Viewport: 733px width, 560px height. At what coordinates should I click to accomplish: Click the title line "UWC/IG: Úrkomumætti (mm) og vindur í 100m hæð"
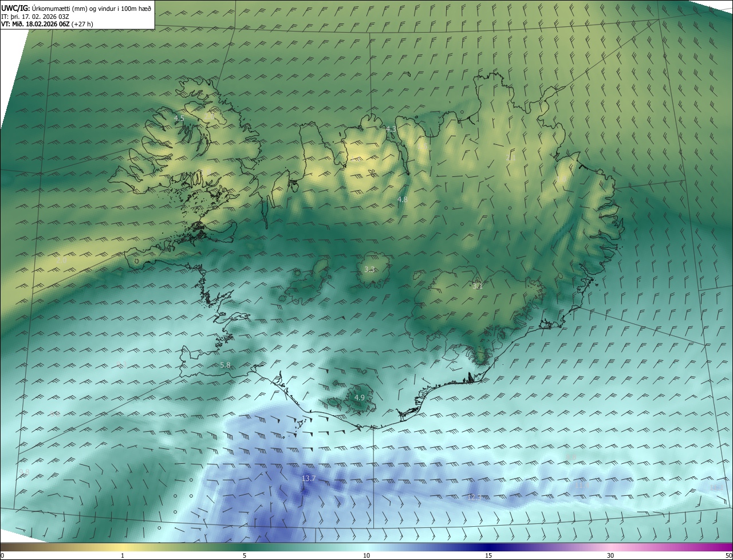[76, 8]
